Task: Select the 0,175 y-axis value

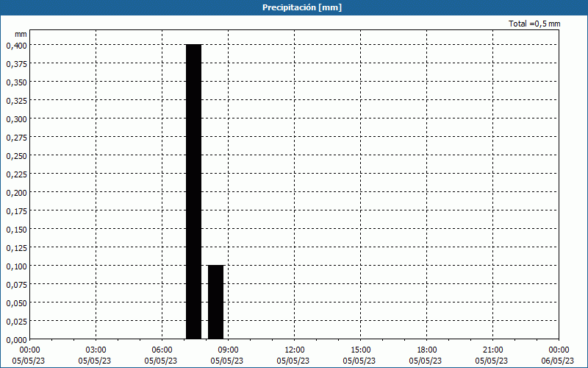Action: (16, 211)
